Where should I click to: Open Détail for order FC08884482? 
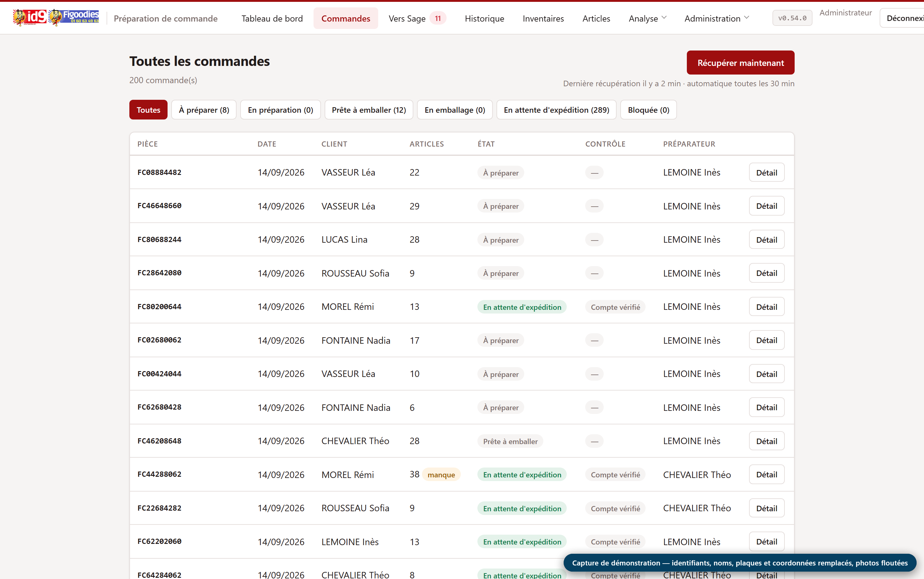[x=766, y=173]
